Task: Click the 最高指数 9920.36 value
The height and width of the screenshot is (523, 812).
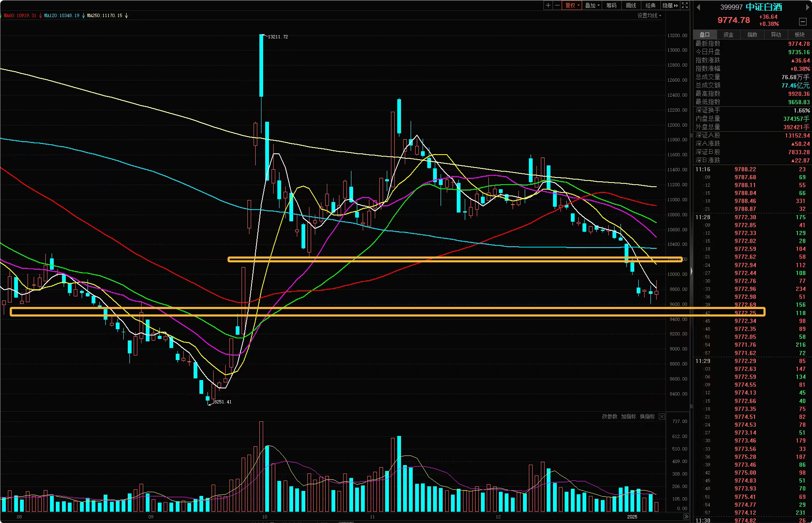Action: click(799, 93)
